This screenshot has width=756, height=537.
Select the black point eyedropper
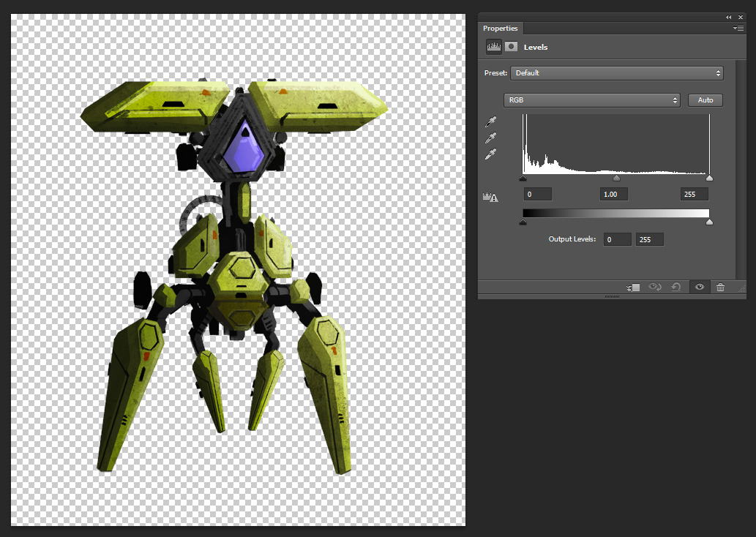click(x=492, y=121)
